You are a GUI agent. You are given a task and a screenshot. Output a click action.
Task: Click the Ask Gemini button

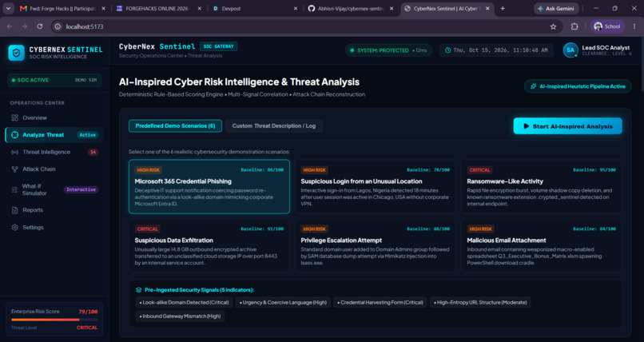click(x=556, y=8)
